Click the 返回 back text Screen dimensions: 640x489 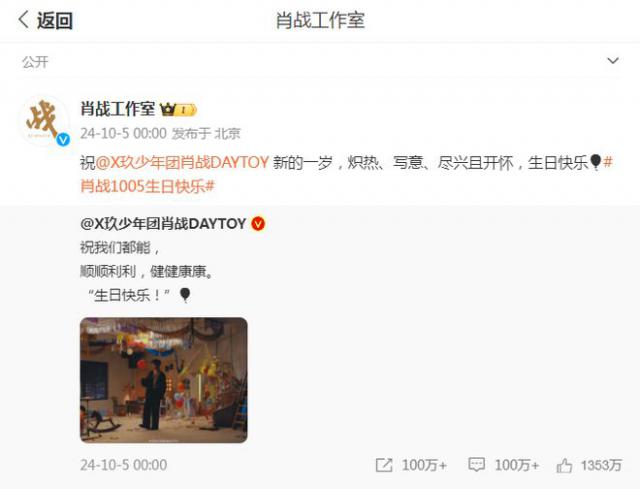click(x=55, y=20)
